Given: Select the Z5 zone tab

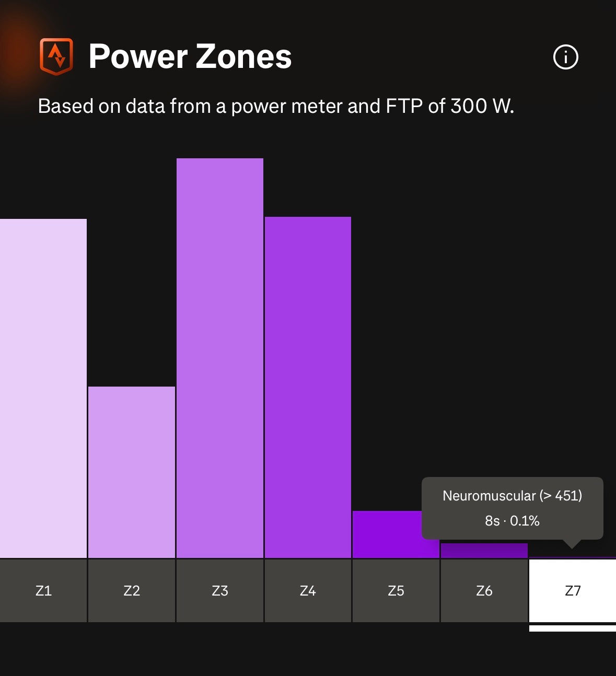Looking at the screenshot, I should (x=396, y=591).
